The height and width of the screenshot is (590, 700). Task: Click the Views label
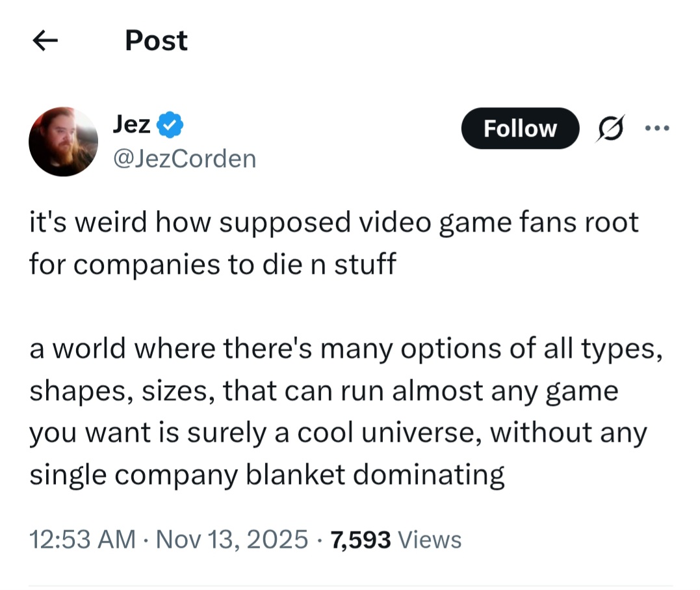coord(430,539)
